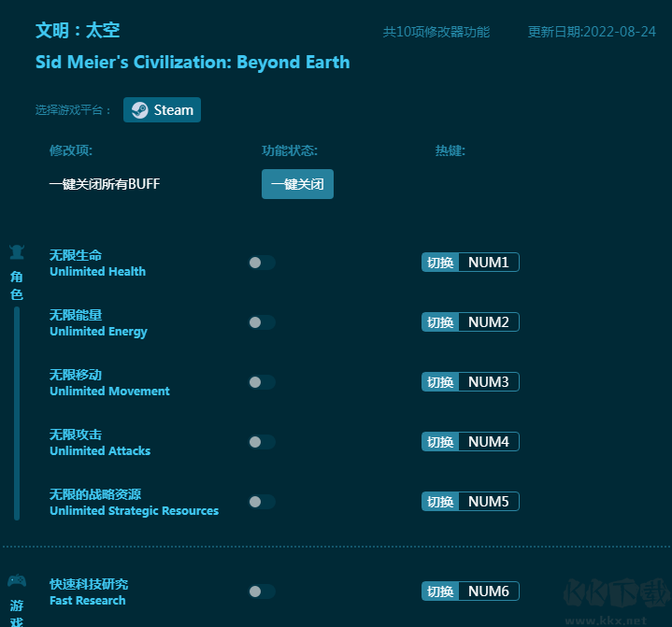Click the 切换 button next to NUM4
Screen dimensions: 672x627
(x=440, y=442)
